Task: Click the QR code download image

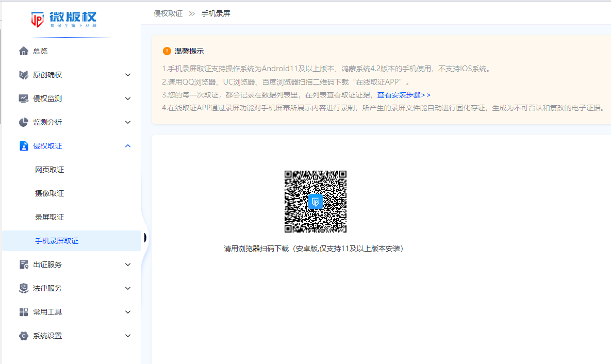Action: 315,202
